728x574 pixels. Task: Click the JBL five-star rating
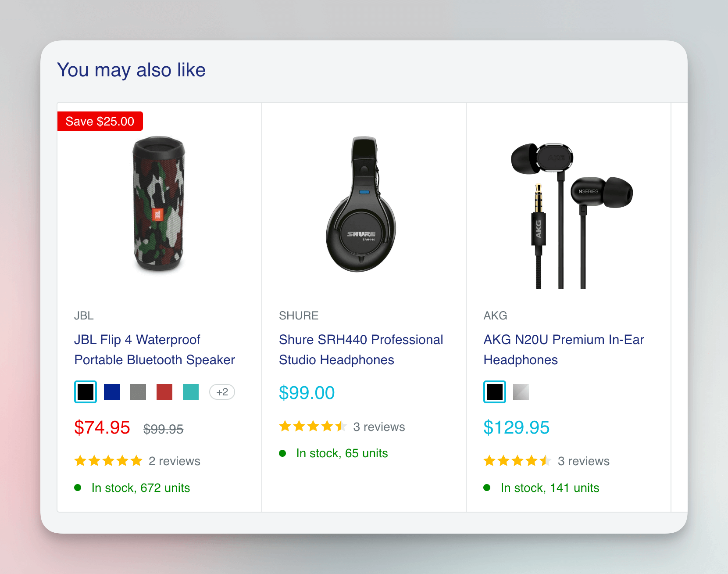108,461
